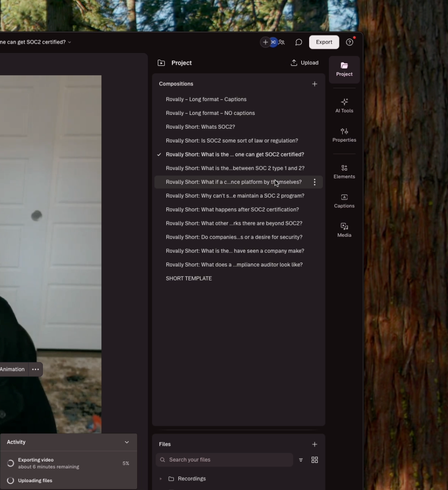Click the Exporting video progress spinner
448x490 pixels.
click(11, 463)
